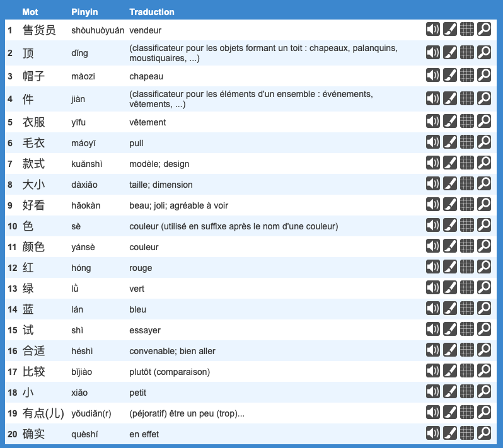
Task: Play audio for 合适 row
Action: point(432,351)
